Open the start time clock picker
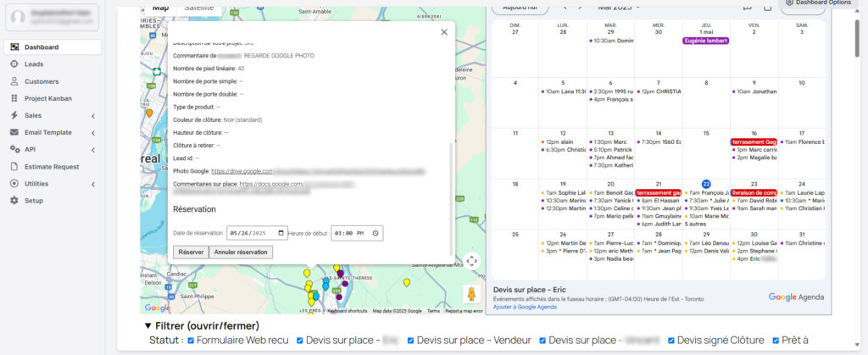 pyautogui.click(x=376, y=233)
